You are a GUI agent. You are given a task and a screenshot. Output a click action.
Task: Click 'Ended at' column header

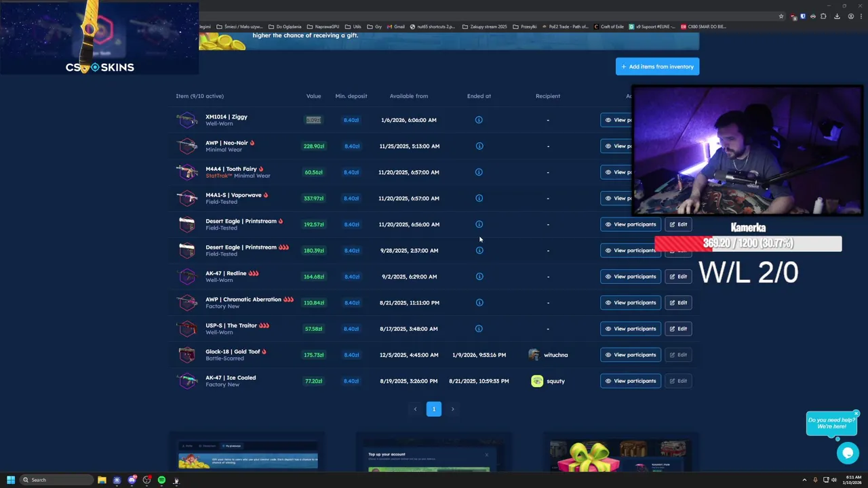point(479,96)
